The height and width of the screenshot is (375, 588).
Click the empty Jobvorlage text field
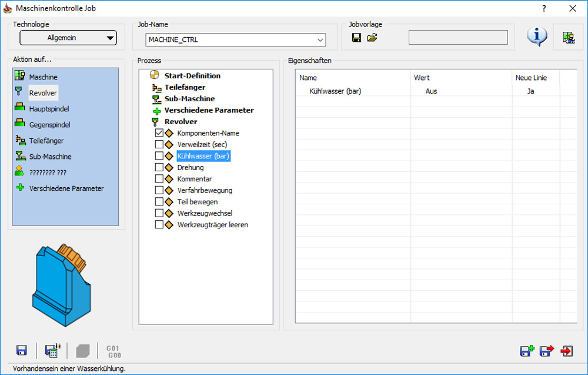[x=458, y=38]
